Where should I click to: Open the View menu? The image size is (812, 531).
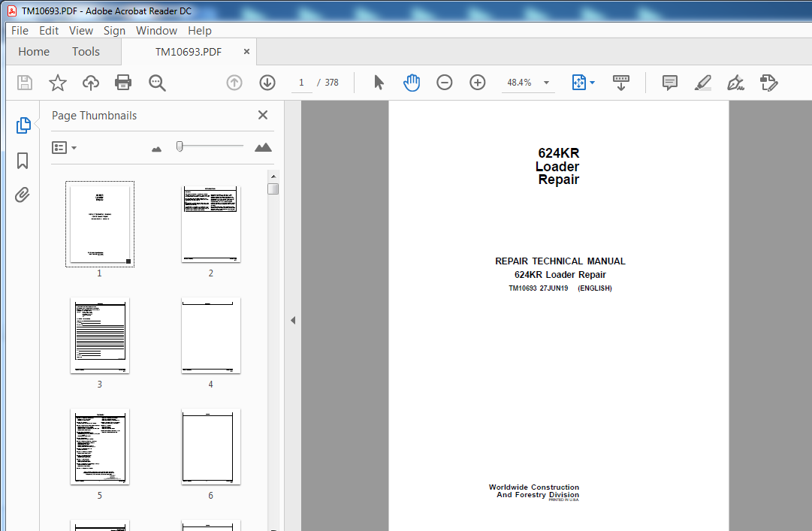(81, 31)
